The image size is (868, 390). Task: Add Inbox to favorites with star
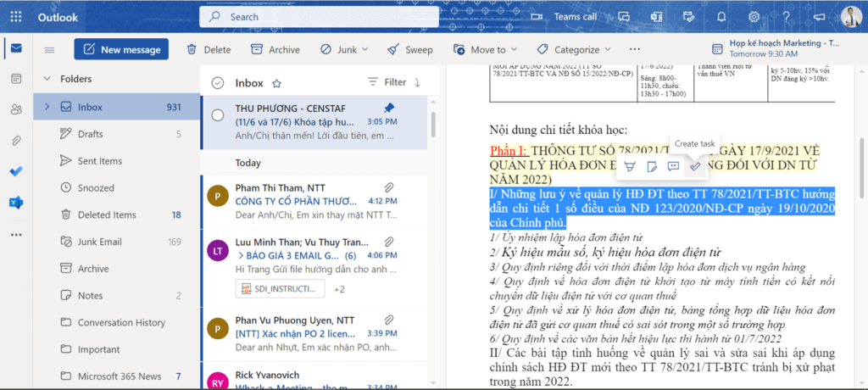(x=276, y=83)
